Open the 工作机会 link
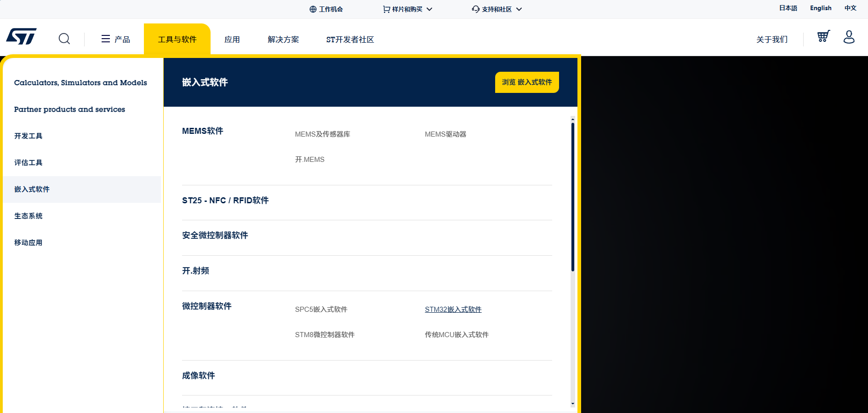 [x=331, y=9]
